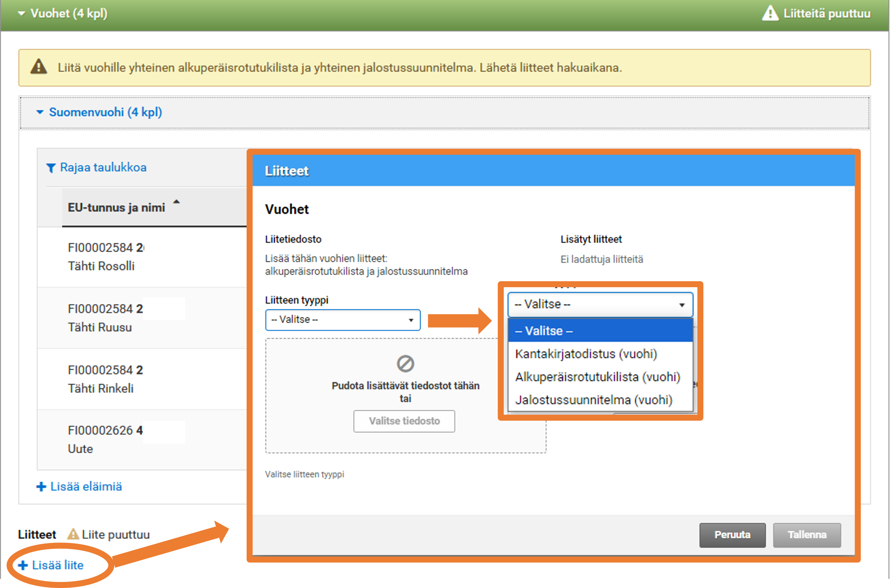Collapse the Vuohet (4 kpl) section
The width and height of the screenshot is (892, 588).
pyautogui.click(x=22, y=13)
